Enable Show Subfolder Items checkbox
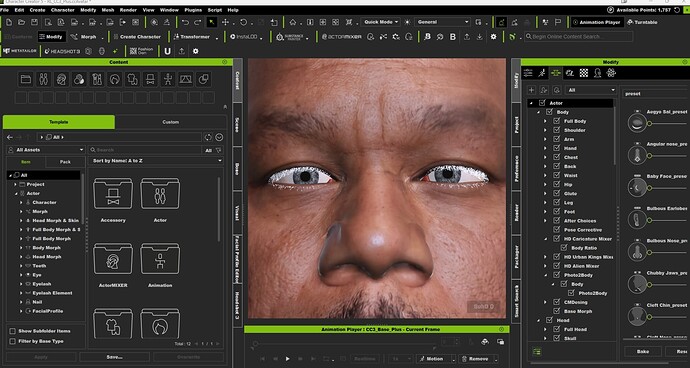 click(12, 331)
